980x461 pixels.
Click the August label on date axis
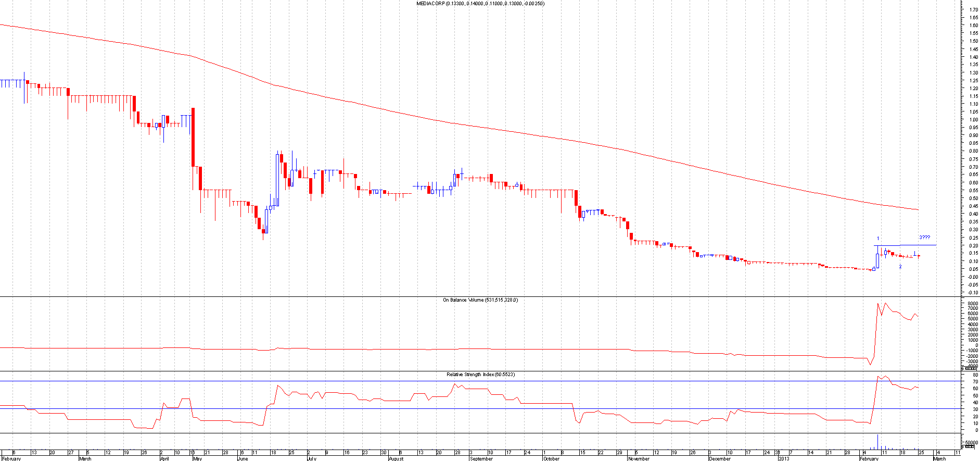396,458
